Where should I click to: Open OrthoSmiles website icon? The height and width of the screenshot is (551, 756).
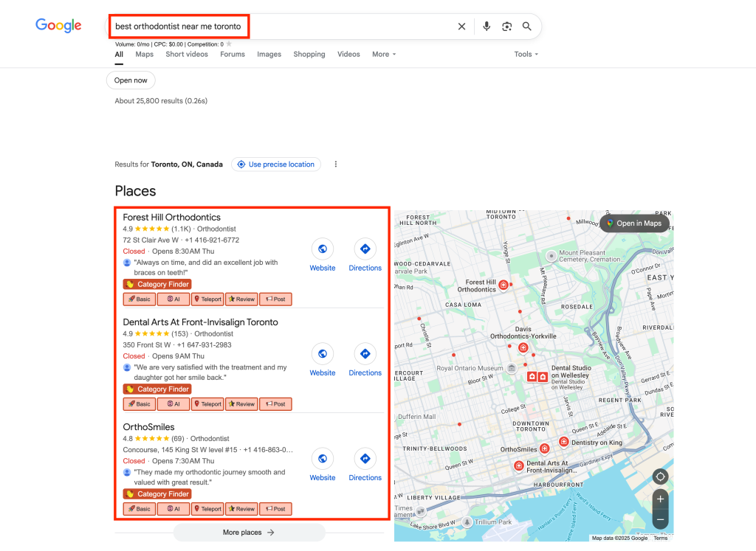[x=323, y=459]
